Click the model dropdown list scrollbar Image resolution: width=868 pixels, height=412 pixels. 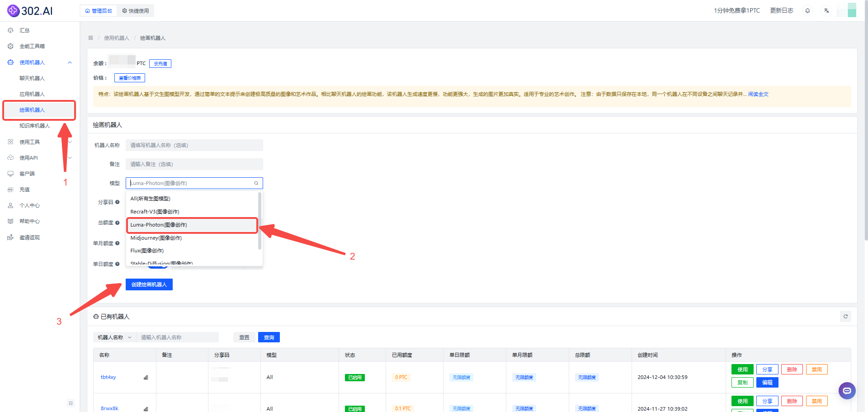pos(259,221)
